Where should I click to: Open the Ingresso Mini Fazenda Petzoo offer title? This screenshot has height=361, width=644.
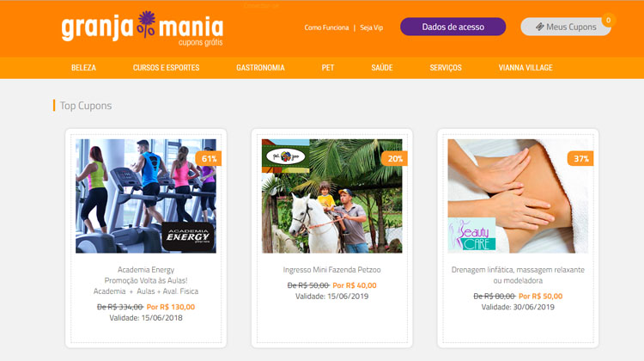(331, 270)
